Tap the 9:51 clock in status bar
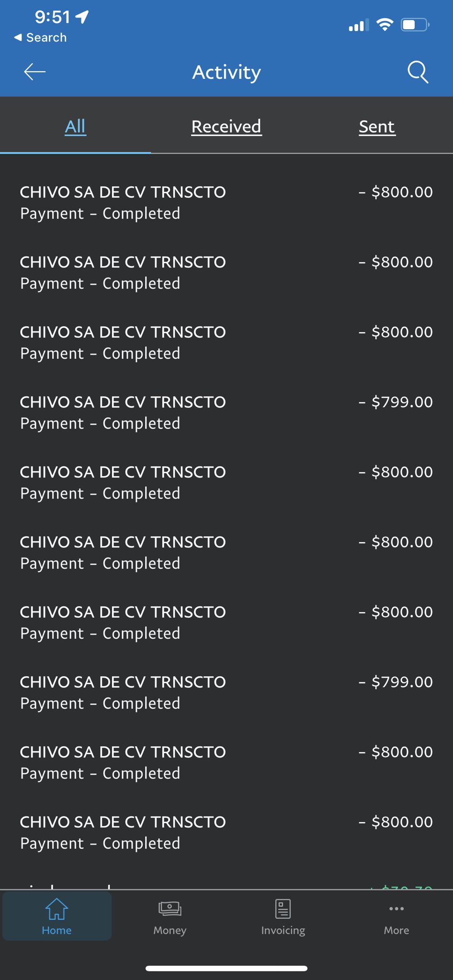Image resolution: width=453 pixels, height=980 pixels. (53, 17)
